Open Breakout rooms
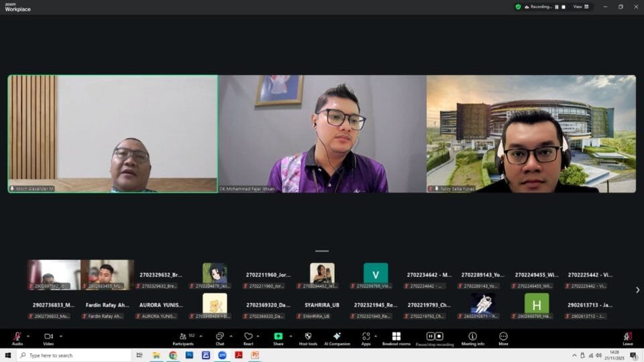644x362 pixels. click(x=396, y=337)
